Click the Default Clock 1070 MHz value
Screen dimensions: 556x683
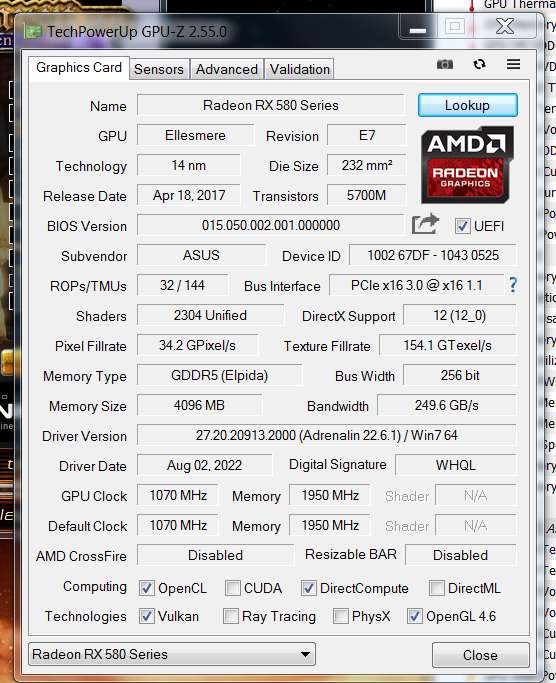pos(178,525)
